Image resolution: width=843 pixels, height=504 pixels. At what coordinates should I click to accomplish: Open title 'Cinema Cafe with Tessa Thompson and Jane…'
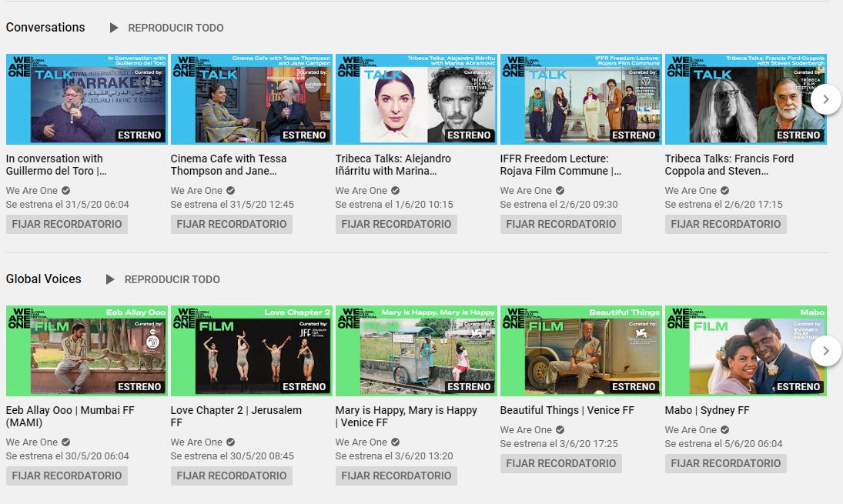click(229, 165)
